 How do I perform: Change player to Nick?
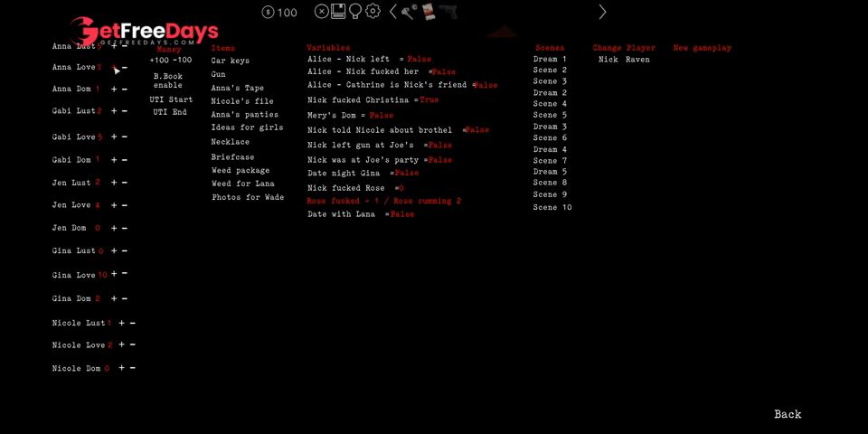coord(609,60)
